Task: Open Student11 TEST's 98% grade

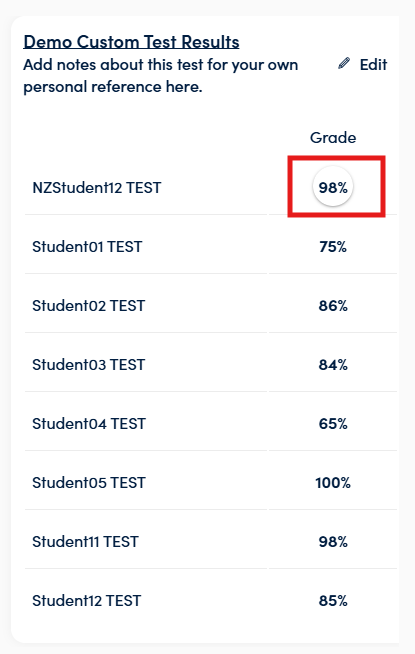Action: 333,542
